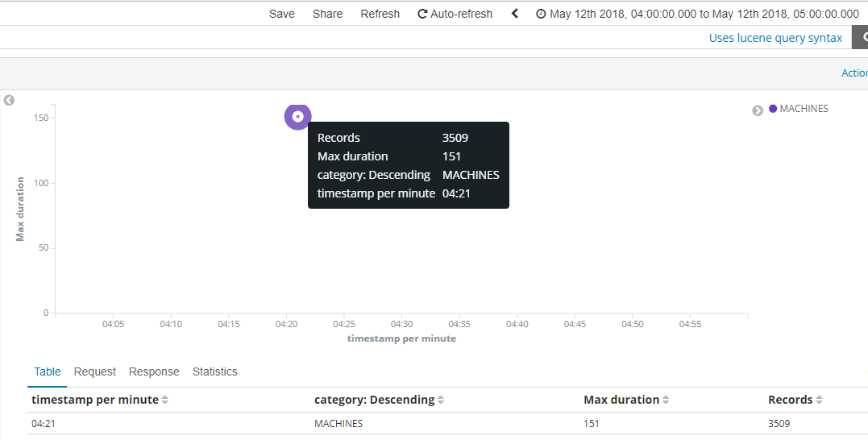Select the Statistics tab
The height and width of the screenshot is (440, 868).
(215, 372)
